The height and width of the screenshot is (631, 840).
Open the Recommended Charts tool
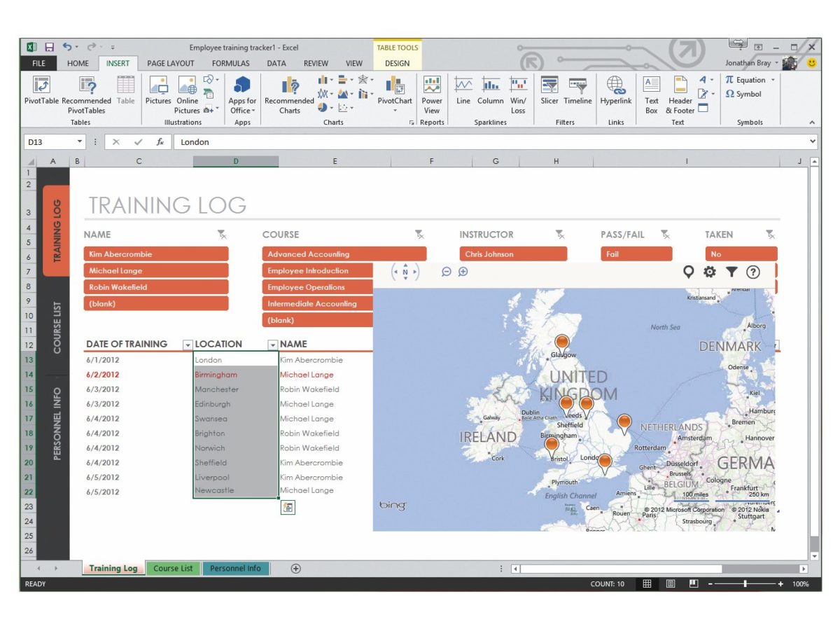pyautogui.click(x=289, y=95)
